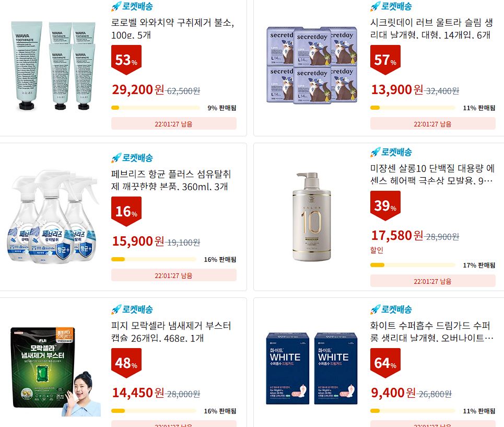This screenshot has height=427, width=504.
Task: Click the 48% discount badge
Action: pyautogui.click(x=126, y=363)
